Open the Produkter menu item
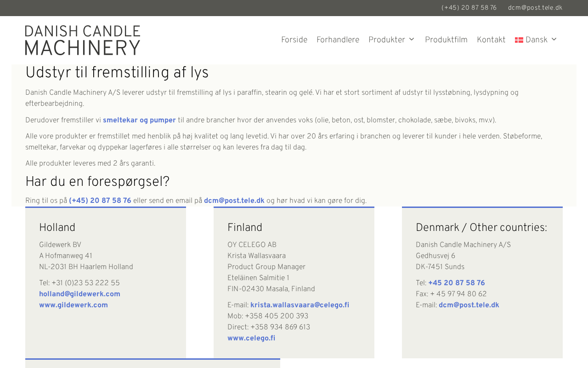588x368 pixels. pyautogui.click(x=386, y=40)
